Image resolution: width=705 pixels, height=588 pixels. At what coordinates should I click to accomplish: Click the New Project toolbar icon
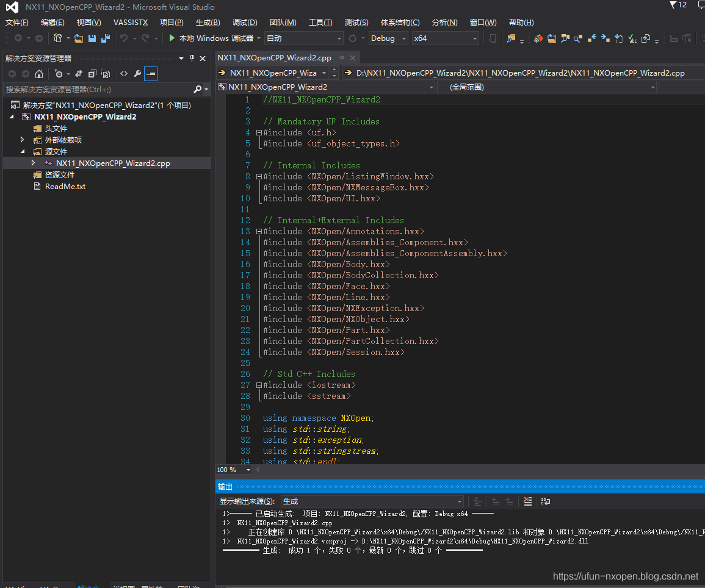(57, 38)
